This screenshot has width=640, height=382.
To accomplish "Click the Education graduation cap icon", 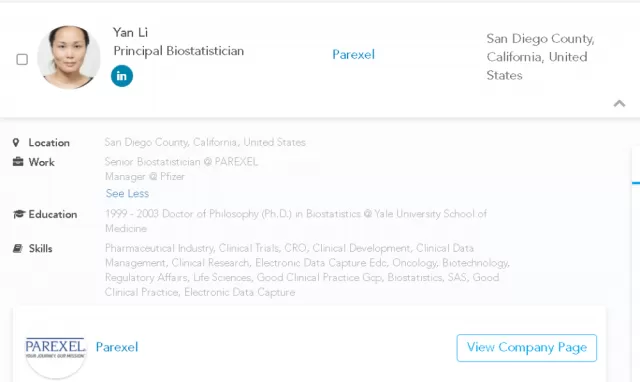I will pyautogui.click(x=19, y=214).
